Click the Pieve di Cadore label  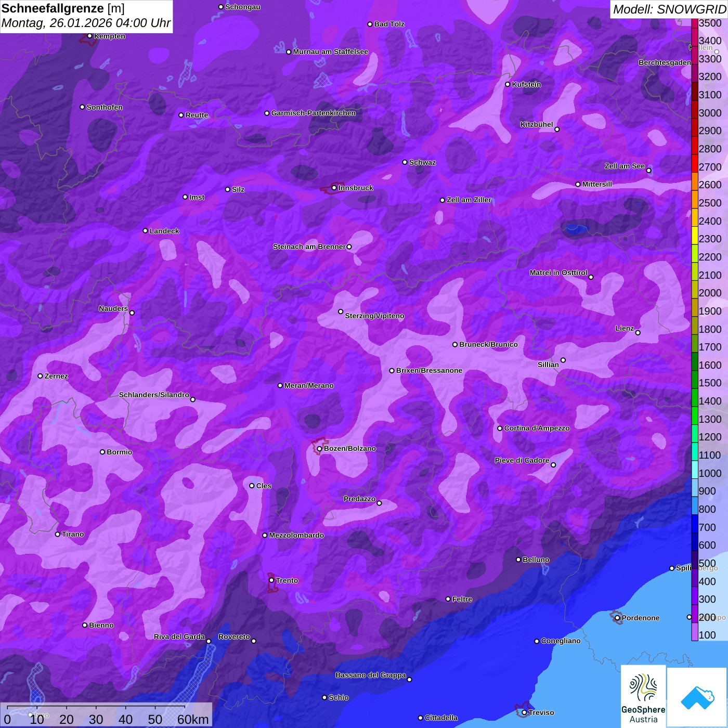point(522,460)
